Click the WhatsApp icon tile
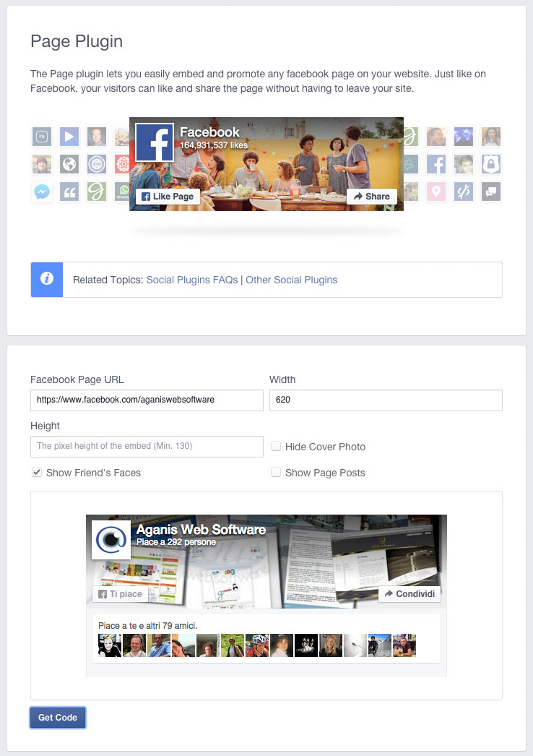 (122, 192)
